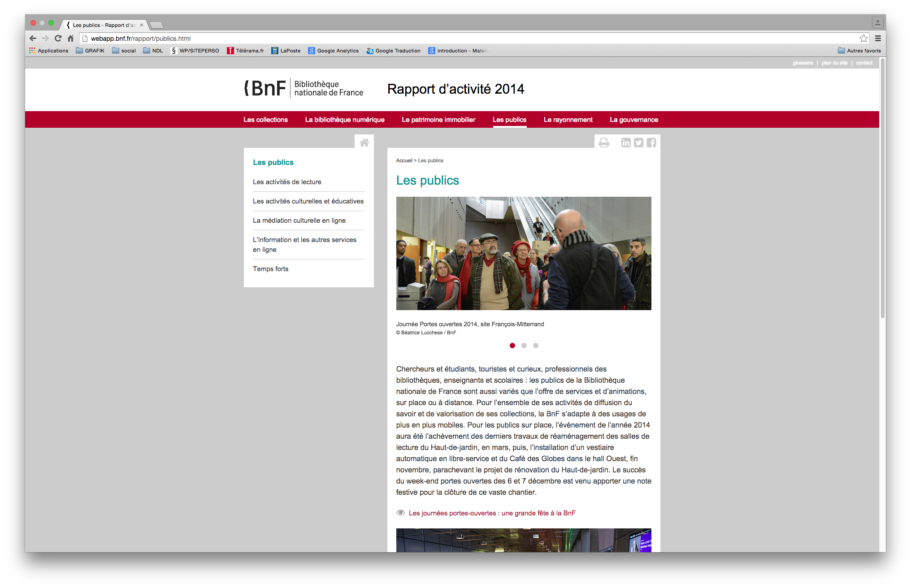
Task: Expand the Autres favoris bookmarks folder
Action: tap(859, 51)
